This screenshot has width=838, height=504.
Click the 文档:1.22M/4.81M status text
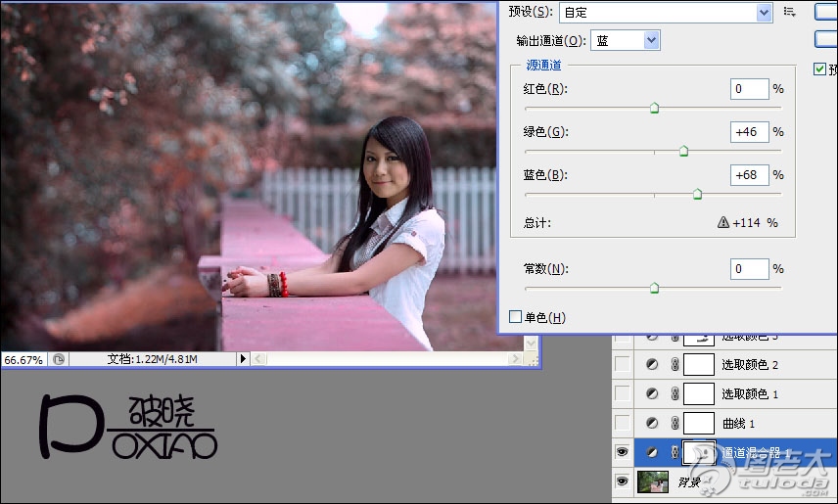tap(153, 359)
